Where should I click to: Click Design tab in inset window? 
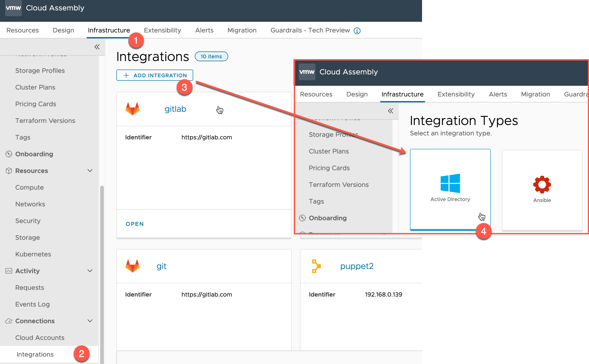357,94
